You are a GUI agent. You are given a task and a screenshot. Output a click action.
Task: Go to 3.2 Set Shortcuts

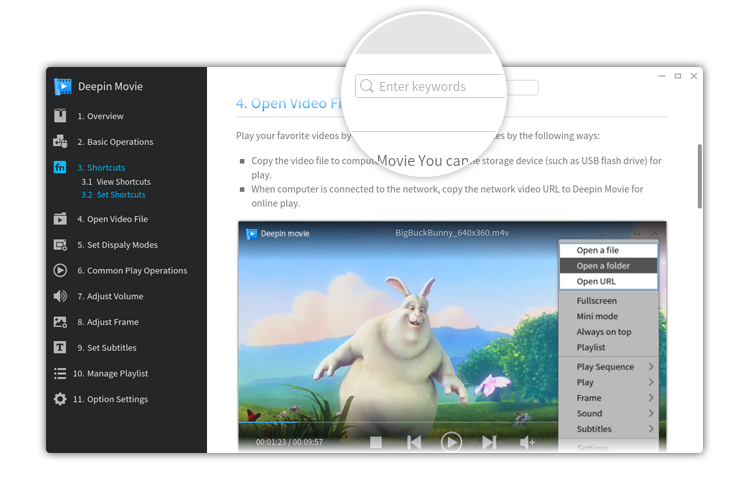tap(113, 195)
